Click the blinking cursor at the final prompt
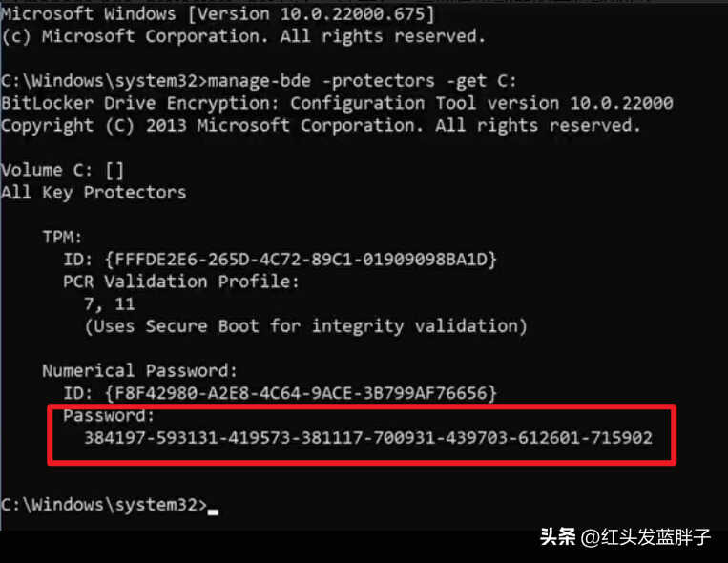Viewport: 728px width, 563px height. tap(213, 511)
